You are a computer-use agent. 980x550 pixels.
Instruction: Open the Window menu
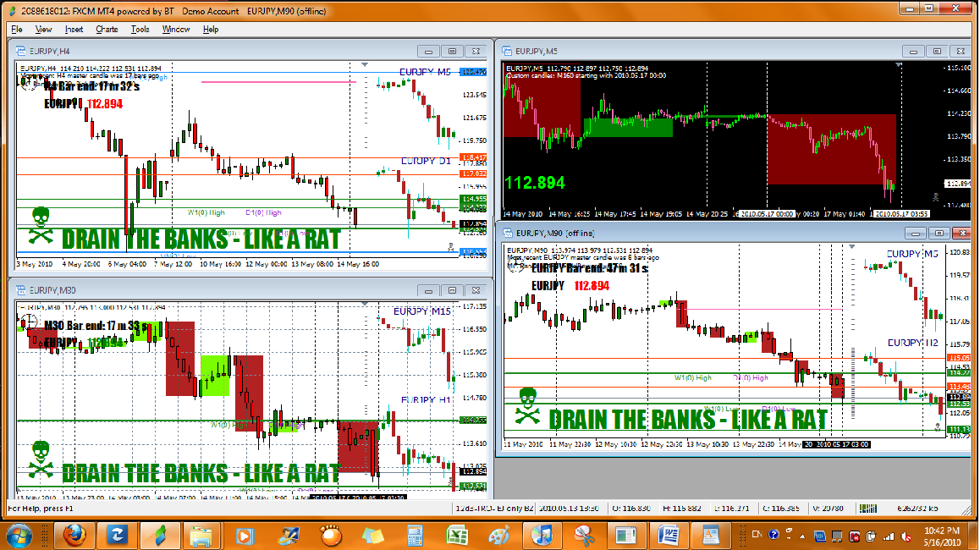(x=176, y=30)
